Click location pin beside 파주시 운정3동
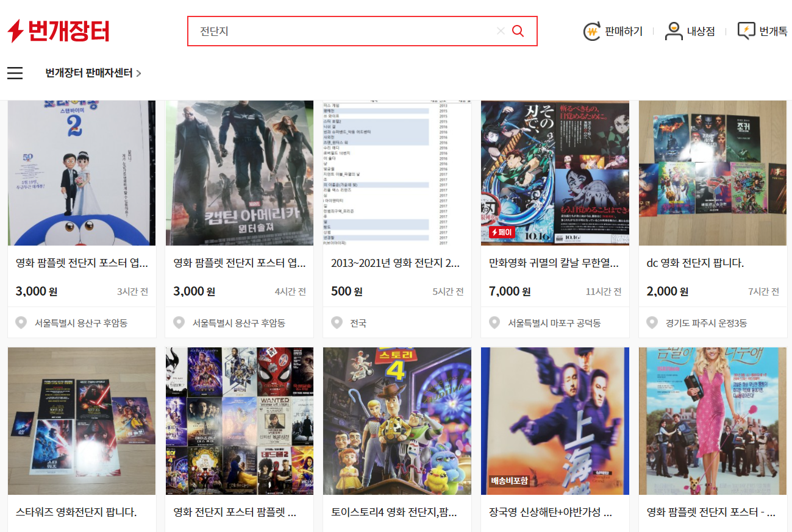Screen dimensions: 792x532 tap(652, 322)
